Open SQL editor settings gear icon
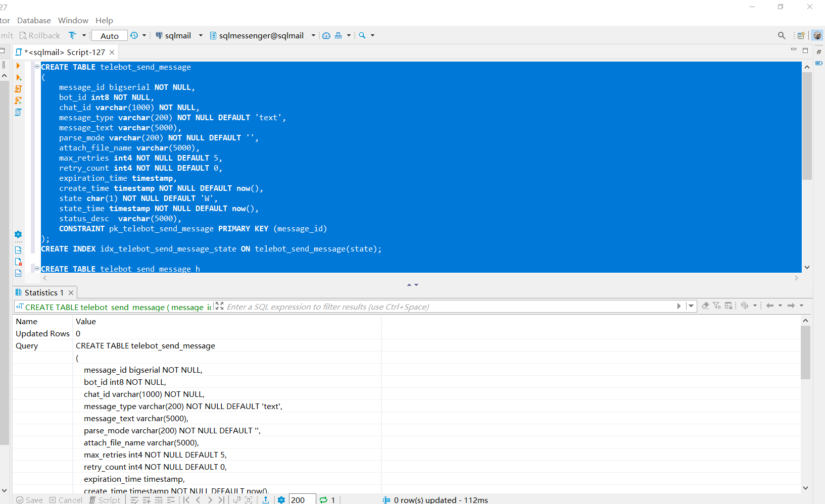Viewport: 825px width, 504px height. tap(18, 235)
